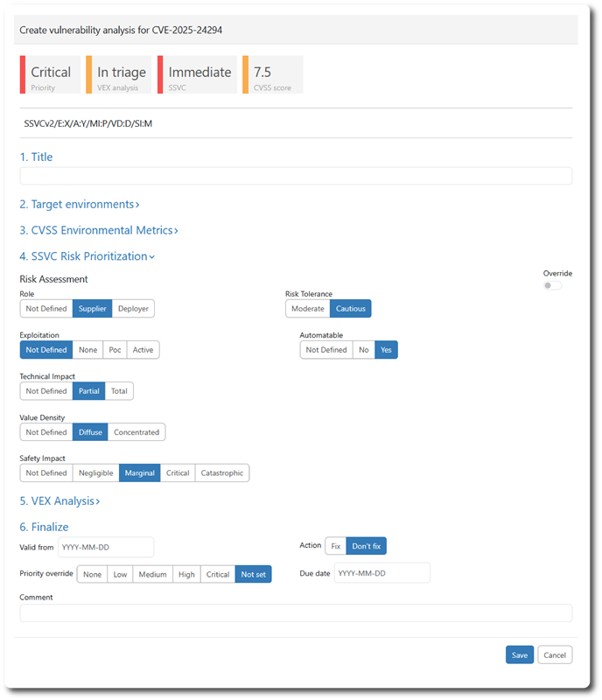Expand the VEX Analysis section

(x=59, y=500)
